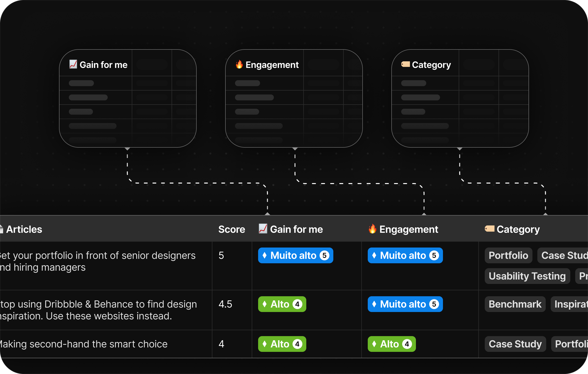Click the fire icon in the Engagement card

(x=239, y=64)
